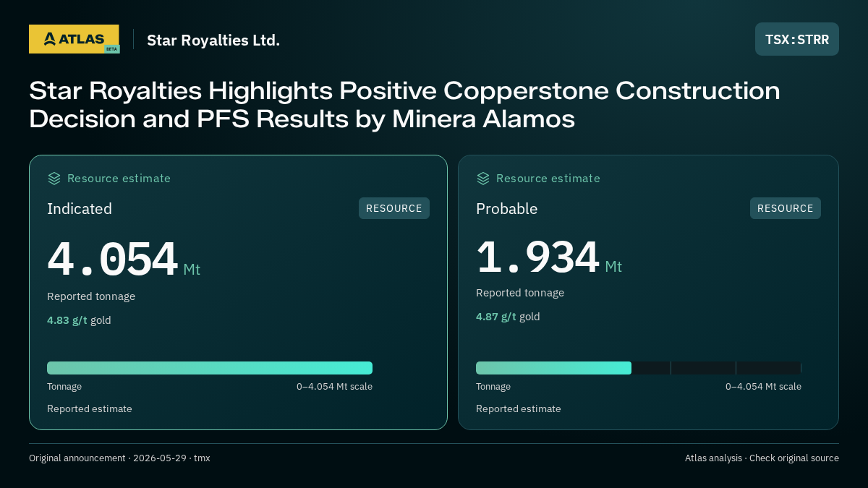868x488 pixels.
Task: Click the Indicated tonnage progress bar
Action: (210, 368)
